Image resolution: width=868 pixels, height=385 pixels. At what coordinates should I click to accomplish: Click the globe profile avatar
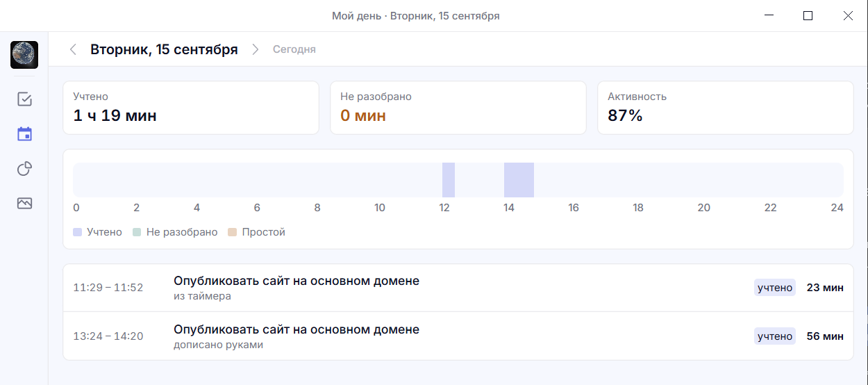tap(24, 55)
